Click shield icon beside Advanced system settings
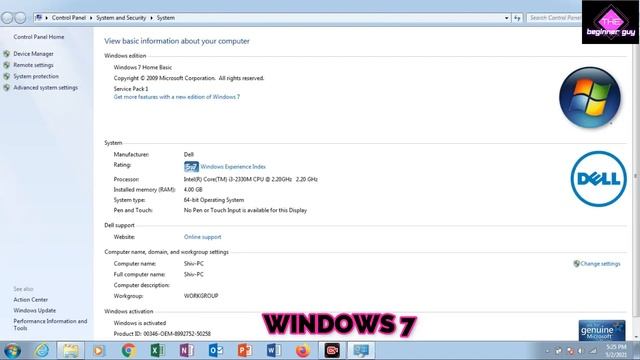This screenshot has width=640, height=360. click(7, 88)
